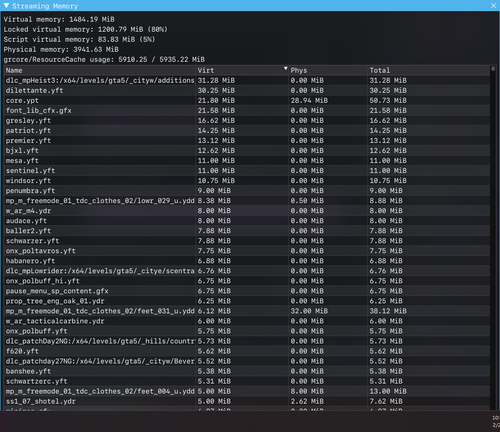Image resolution: width=500 pixels, height=432 pixels.
Task: Select the habanero.yft row
Action: pos(247,261)
